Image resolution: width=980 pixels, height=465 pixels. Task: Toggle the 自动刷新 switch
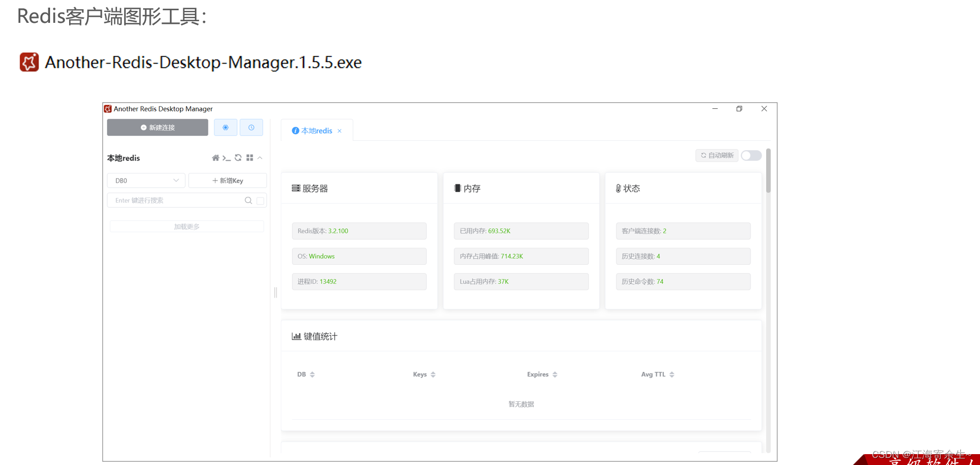751,156
